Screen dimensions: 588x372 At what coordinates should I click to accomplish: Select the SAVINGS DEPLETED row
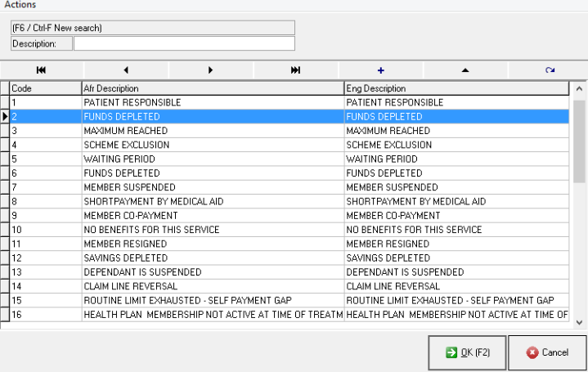click(x=213, y=258)
